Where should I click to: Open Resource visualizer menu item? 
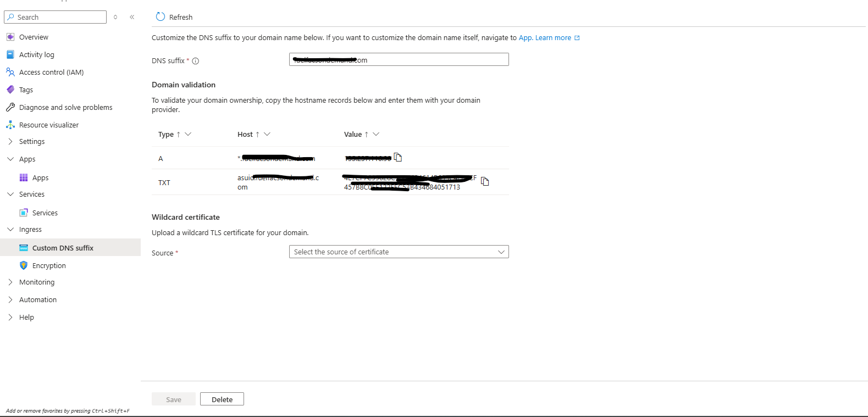pos(49,125)
